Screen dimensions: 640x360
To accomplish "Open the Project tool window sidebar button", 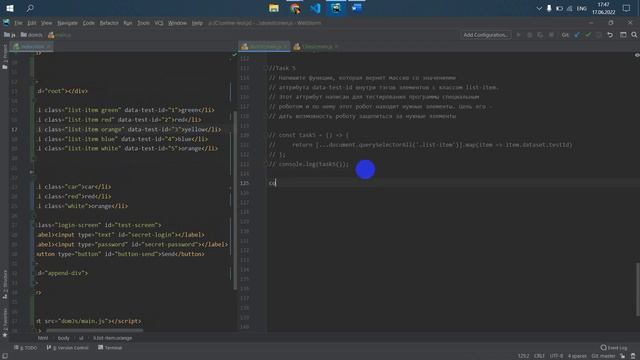I will 5,56.
